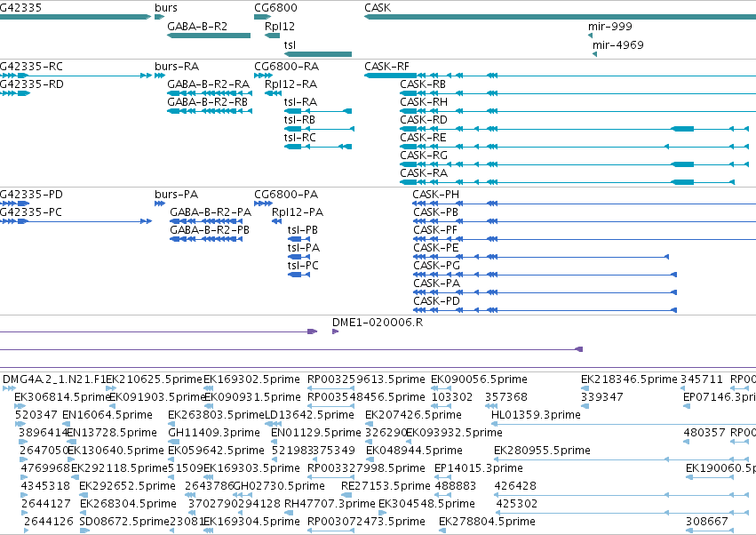The width and height of the screenshot is (756, 535).
Task: Click the GABA-B-R2 gene bar
Action: pos(209,36)
